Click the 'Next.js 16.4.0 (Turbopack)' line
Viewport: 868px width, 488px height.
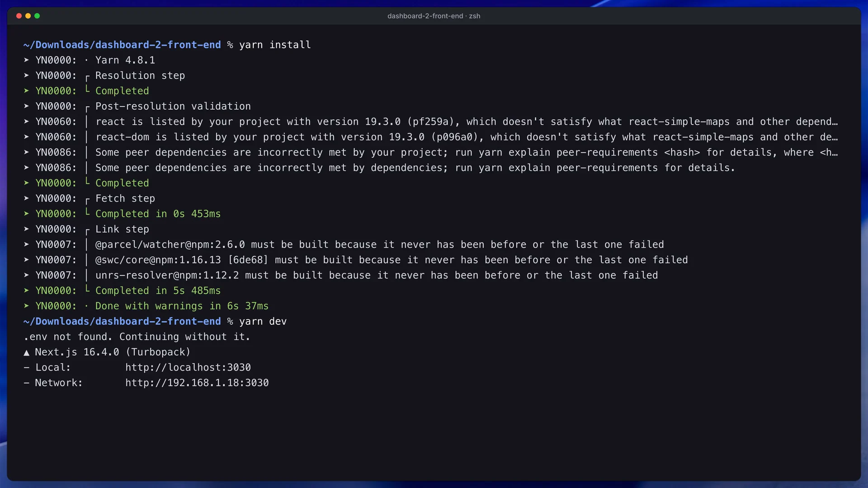[113, 352]
